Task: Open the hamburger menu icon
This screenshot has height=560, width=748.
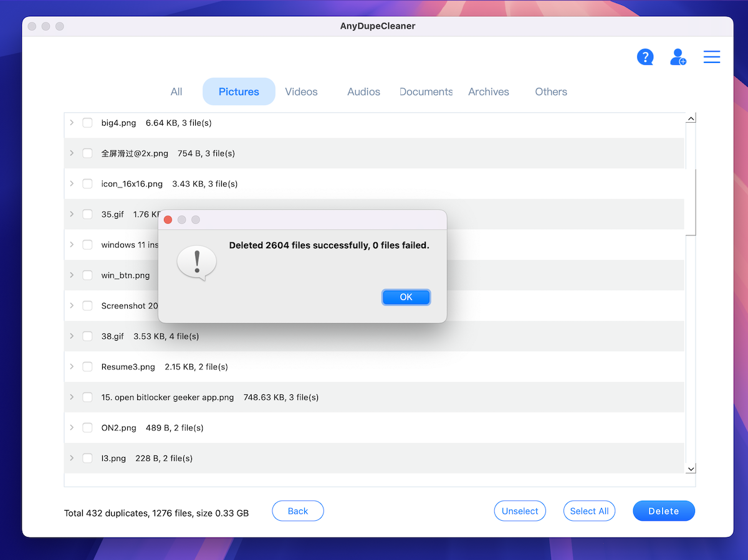Action: coord(712,57)
